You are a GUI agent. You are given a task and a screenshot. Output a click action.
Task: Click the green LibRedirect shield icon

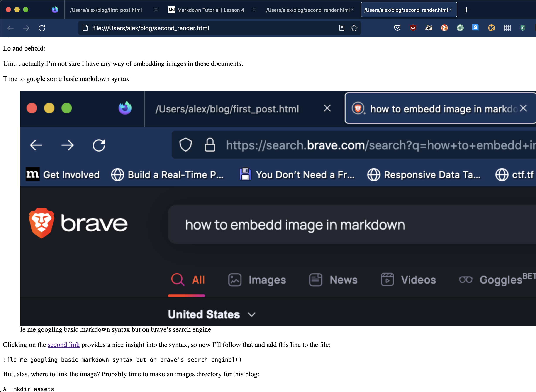[x=522, y=28]
